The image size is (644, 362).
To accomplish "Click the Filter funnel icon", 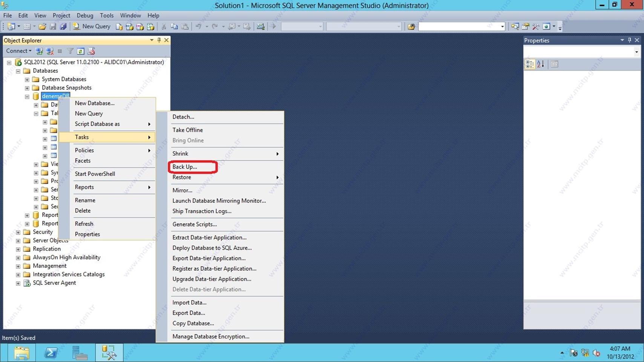I will coord(70,51).
